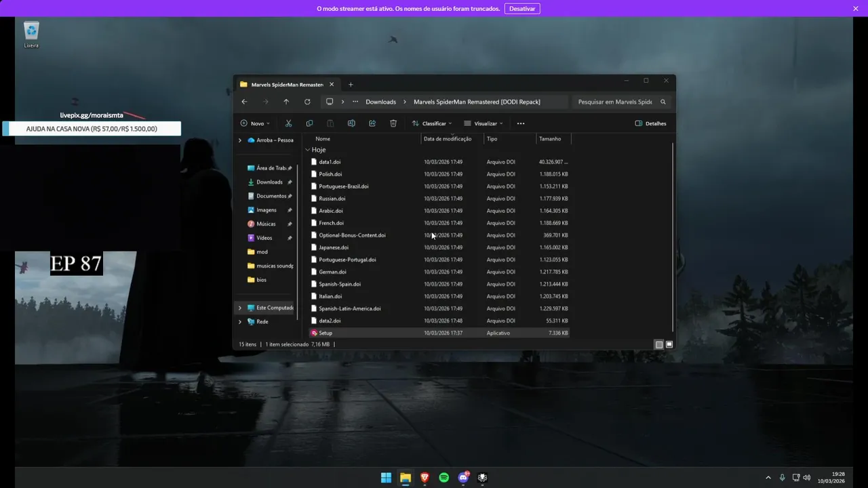Select the data2.doi file
Viewport: 868px width, 488px height.
pyautogui.click(x=439, y=321)
